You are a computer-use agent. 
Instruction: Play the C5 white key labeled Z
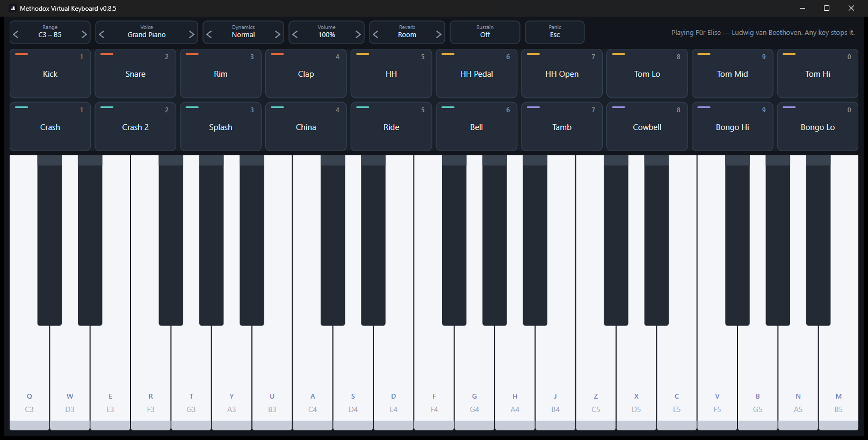[x=596, y=376]
